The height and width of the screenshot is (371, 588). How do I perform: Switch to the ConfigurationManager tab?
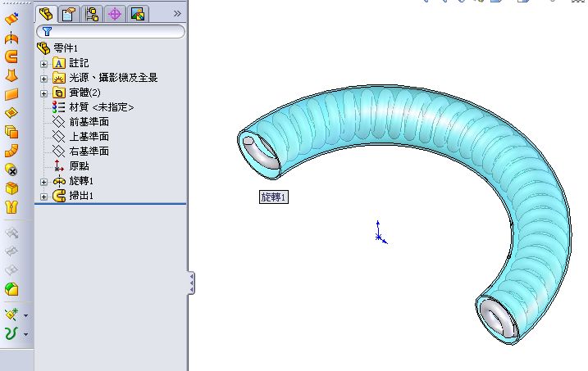click(x=92, y=15)
